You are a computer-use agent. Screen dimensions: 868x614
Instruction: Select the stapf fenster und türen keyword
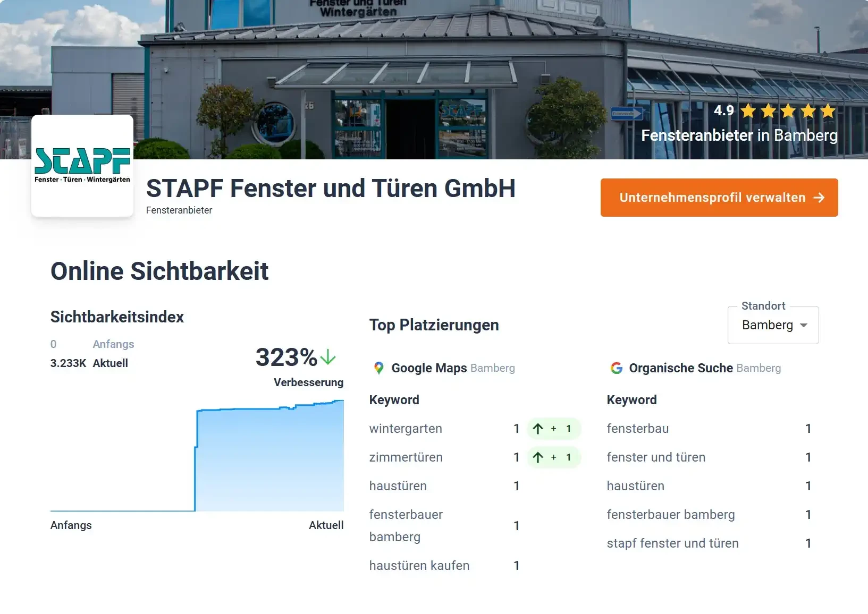tap(673, 543)
